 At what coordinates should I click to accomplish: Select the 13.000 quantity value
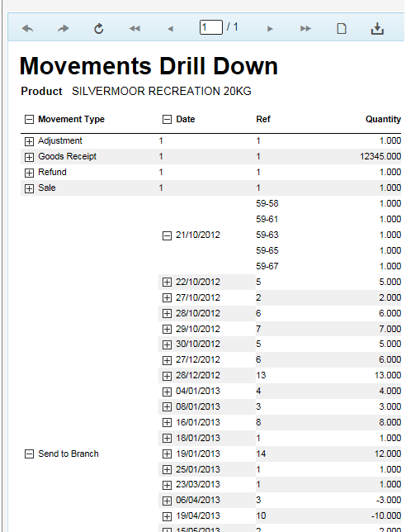tap(388, 375)
